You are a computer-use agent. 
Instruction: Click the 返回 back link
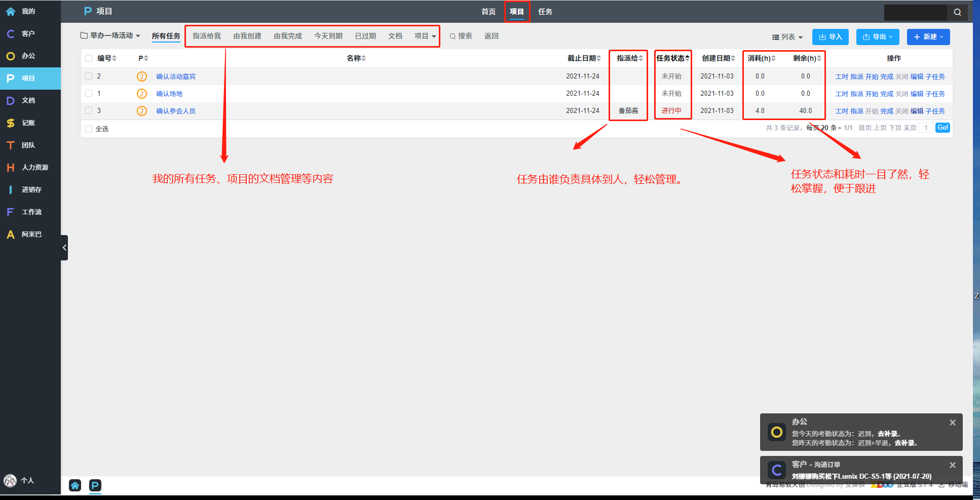click(492, 36)
